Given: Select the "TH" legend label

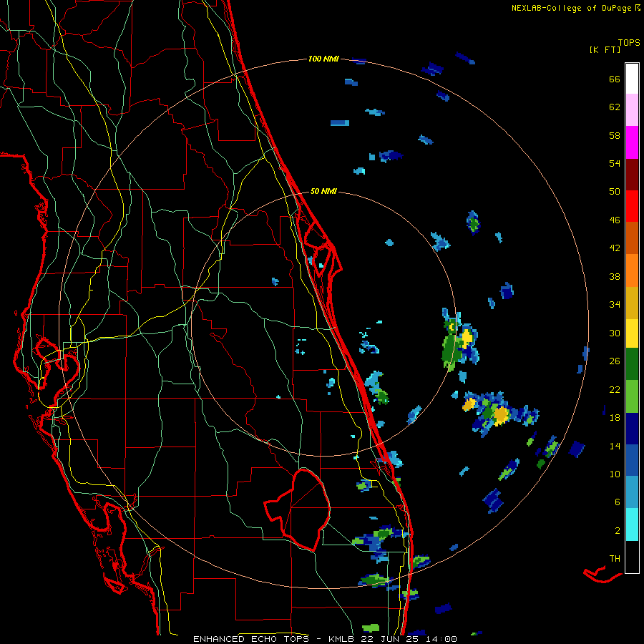Looking at the screenshot, I should click(615, 559).
